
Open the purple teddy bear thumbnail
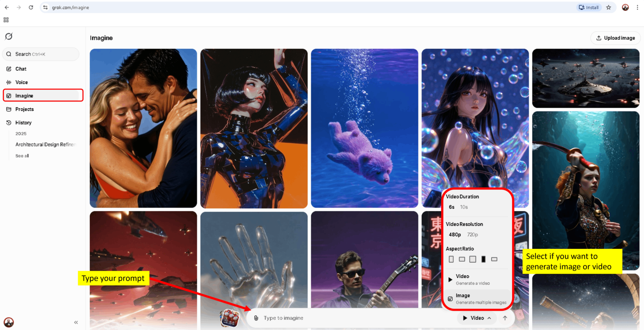pos(364,128)
